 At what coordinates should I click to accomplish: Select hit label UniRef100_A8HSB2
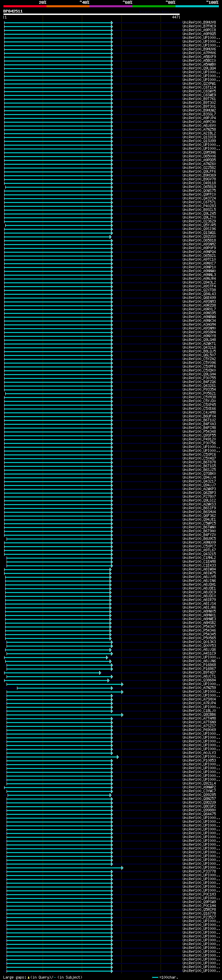pos(199,623)
